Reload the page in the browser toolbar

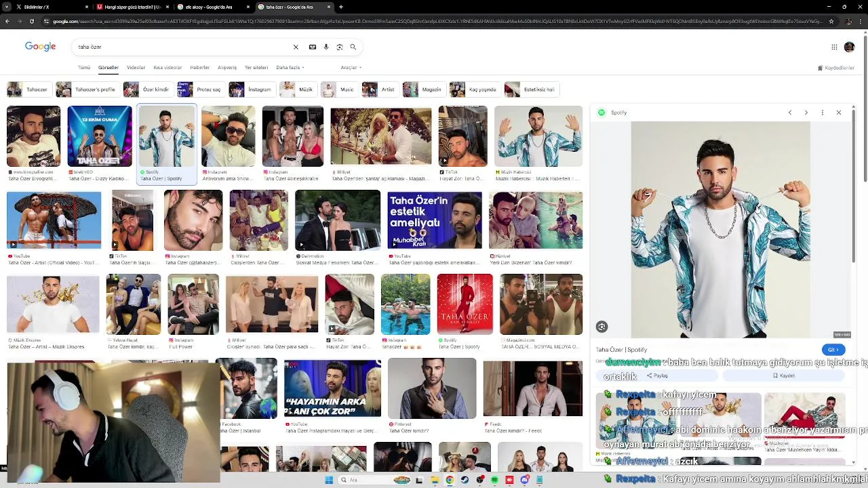(x=31, y=21)
